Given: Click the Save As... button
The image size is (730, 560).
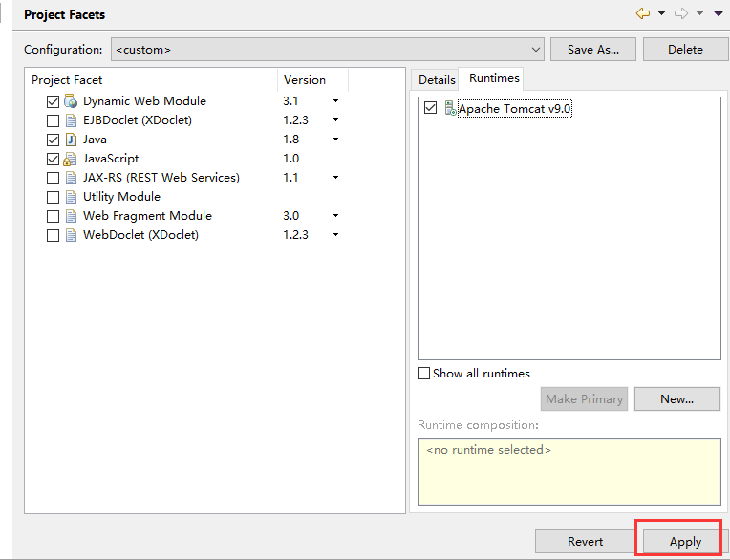Looking at the screenshot, I should 593,50.
